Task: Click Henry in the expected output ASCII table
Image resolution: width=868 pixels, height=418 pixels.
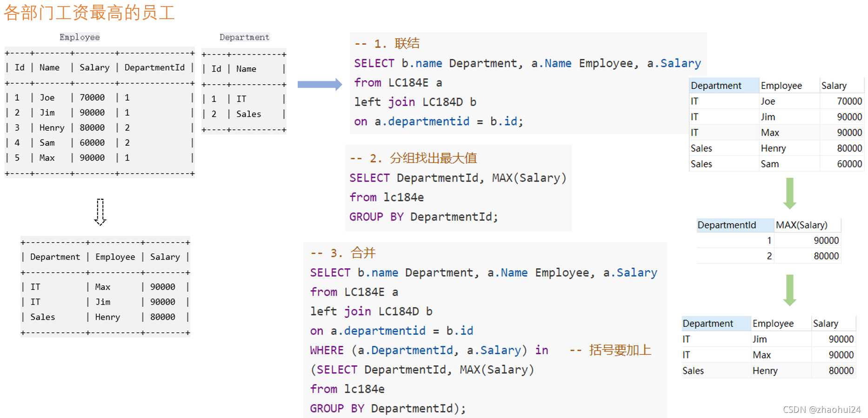Action: (107, 317)
